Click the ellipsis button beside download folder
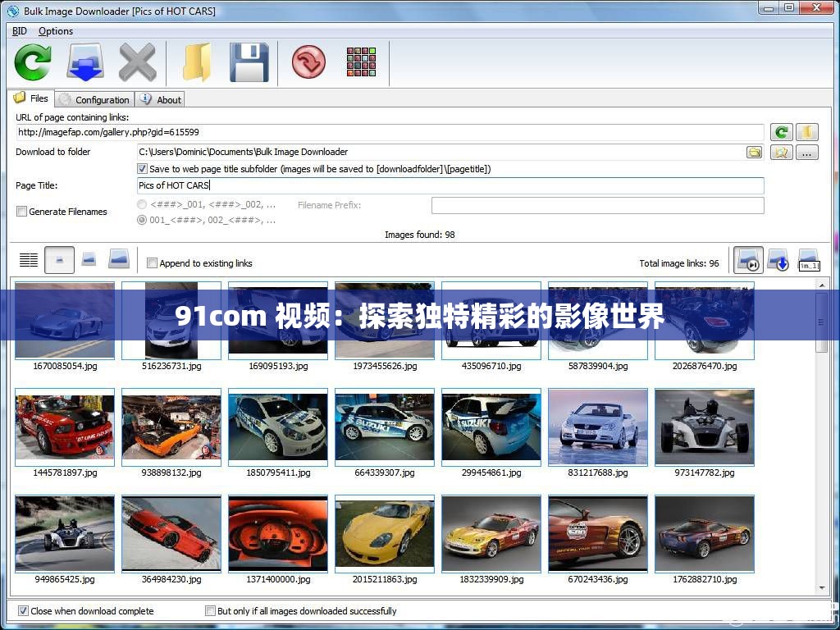This screenshot has height=630, width=840. (807, 152)
